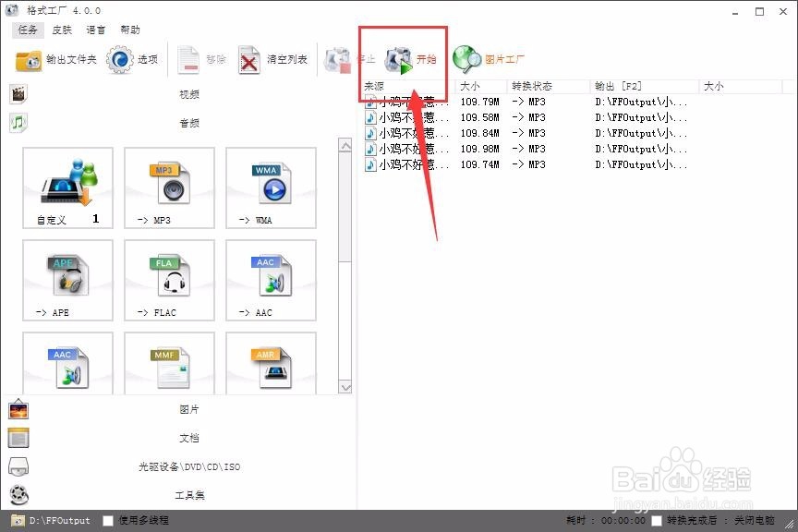Viewport: 798px width, 532px height.
Task: Expand the 视频 video category
Action: pyautogui.click(x=189, y=93)
